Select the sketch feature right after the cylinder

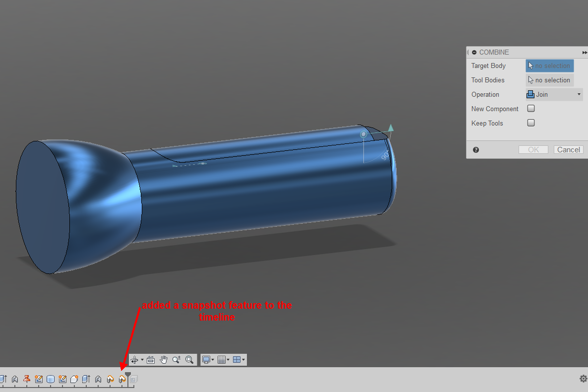[x=62, y=379]
